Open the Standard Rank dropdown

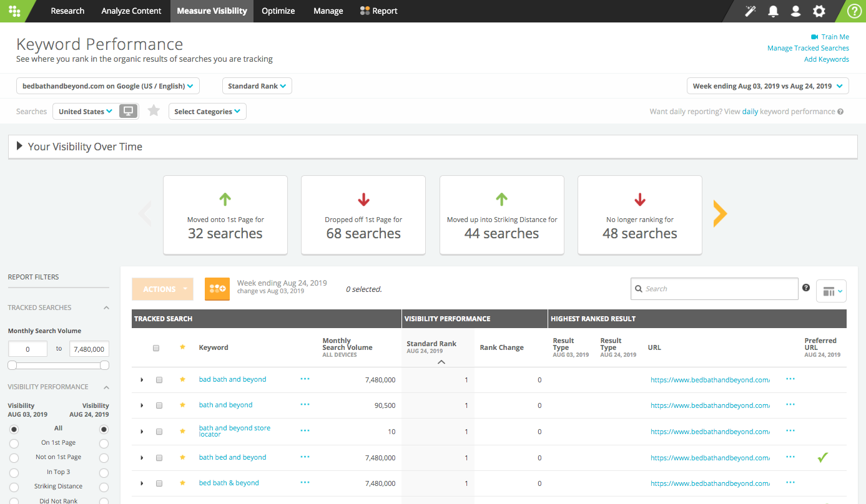(x=257, y=86)
